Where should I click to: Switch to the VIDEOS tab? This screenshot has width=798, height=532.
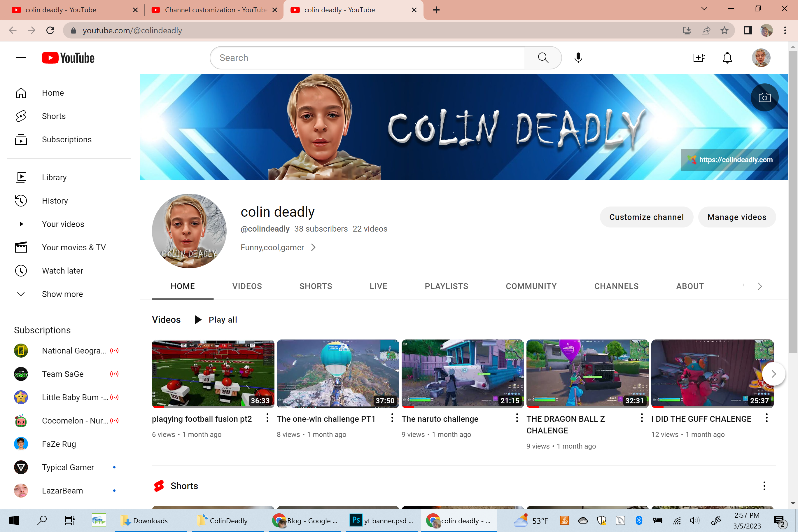pyautogui.click(x=247, y=286)
